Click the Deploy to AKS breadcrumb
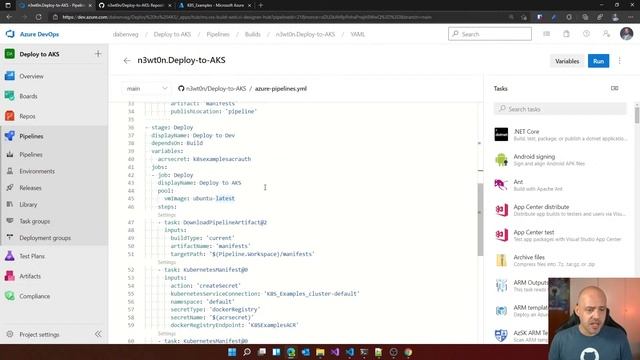 coord(172,34)
